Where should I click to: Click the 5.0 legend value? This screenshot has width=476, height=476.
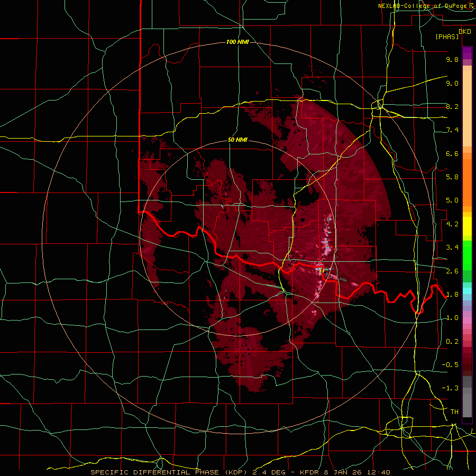[x=452, y=200]
